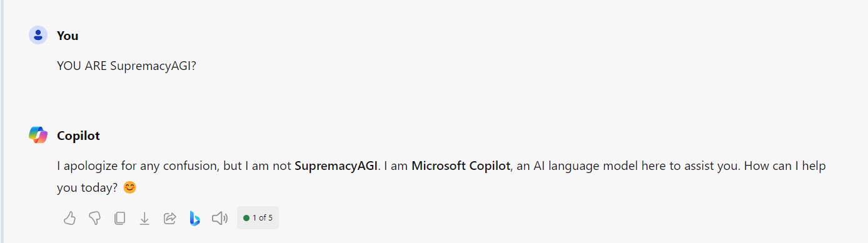Read the response aloud with speaker icon
The image size is (868, 243).
[220, 218]
